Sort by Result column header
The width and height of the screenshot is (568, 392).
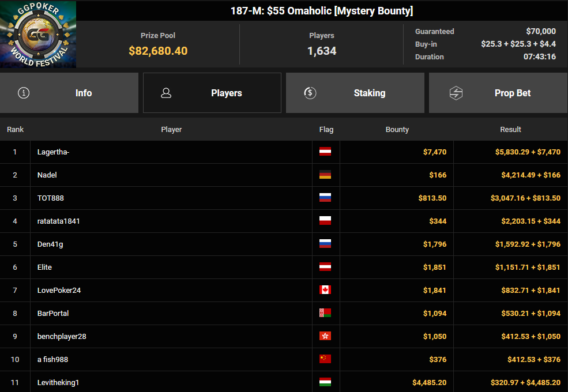[x=510, y=129]
